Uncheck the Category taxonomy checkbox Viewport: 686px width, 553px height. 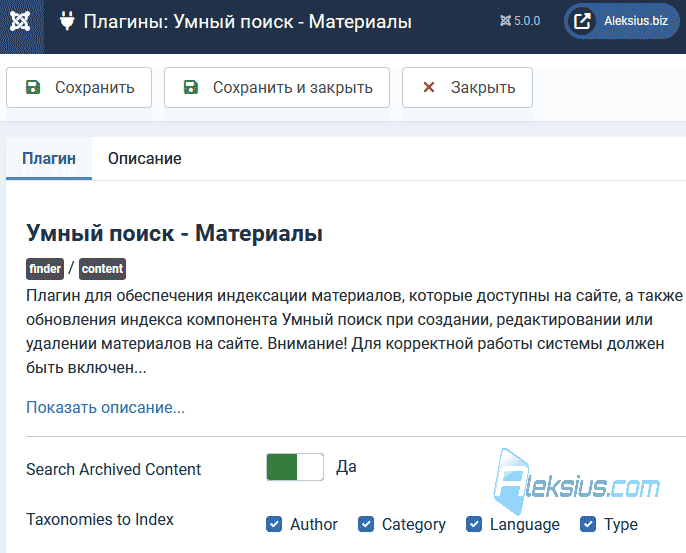[x=366, y=524]
